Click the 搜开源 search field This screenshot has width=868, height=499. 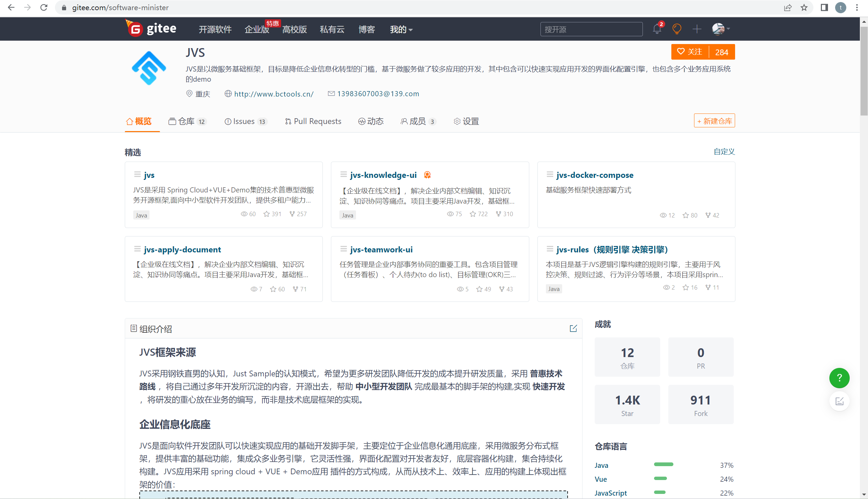click(x=591, y=29)
